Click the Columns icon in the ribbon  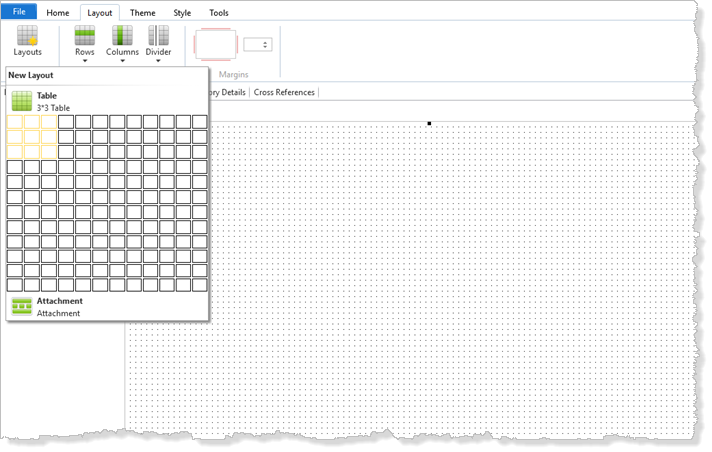point(122,35)
